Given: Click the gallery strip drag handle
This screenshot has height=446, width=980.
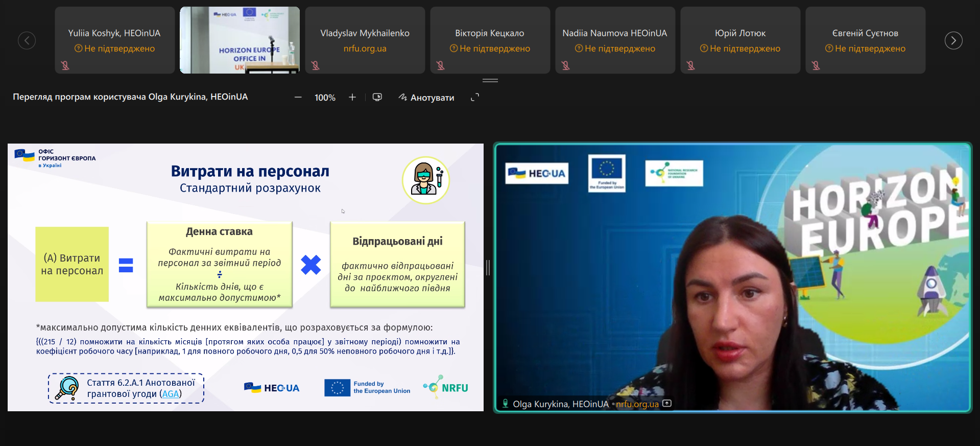Looking at the screenshot, I should [x=490, y=80].
